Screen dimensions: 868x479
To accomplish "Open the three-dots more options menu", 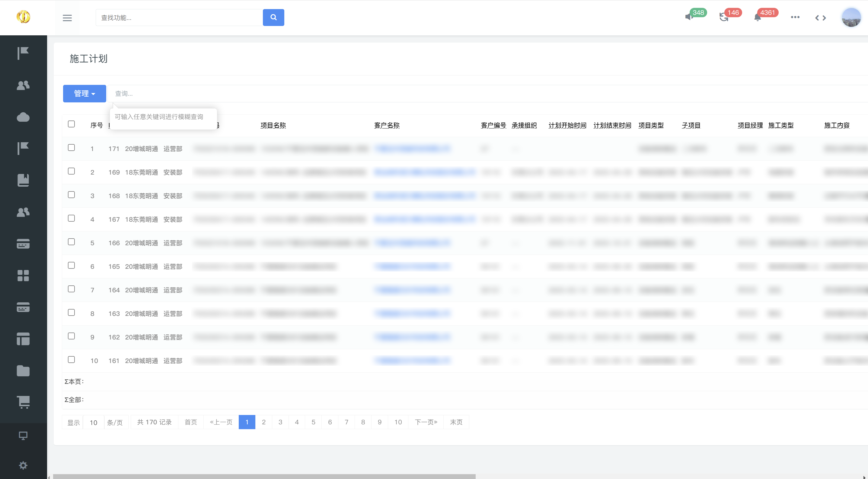I will click(x=795, y=17).
